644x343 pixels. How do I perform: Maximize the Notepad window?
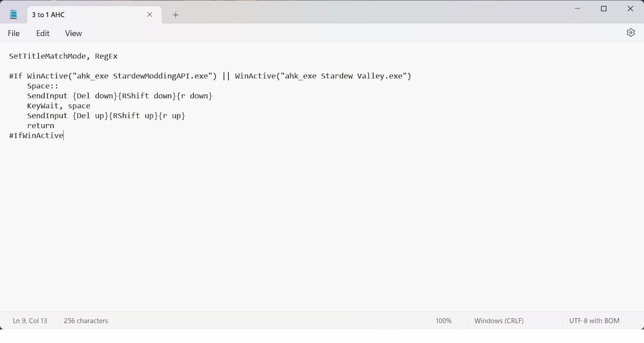(x=604, y=9)
